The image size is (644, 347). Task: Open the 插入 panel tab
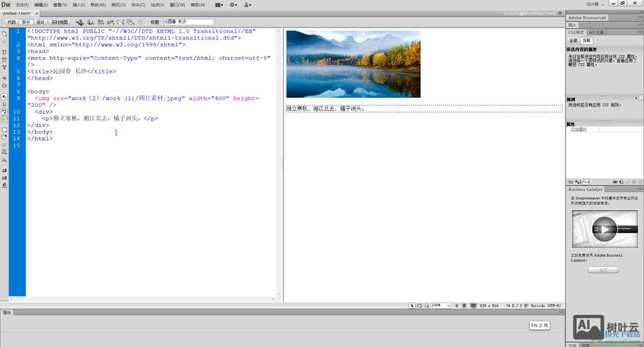(573, 25)
